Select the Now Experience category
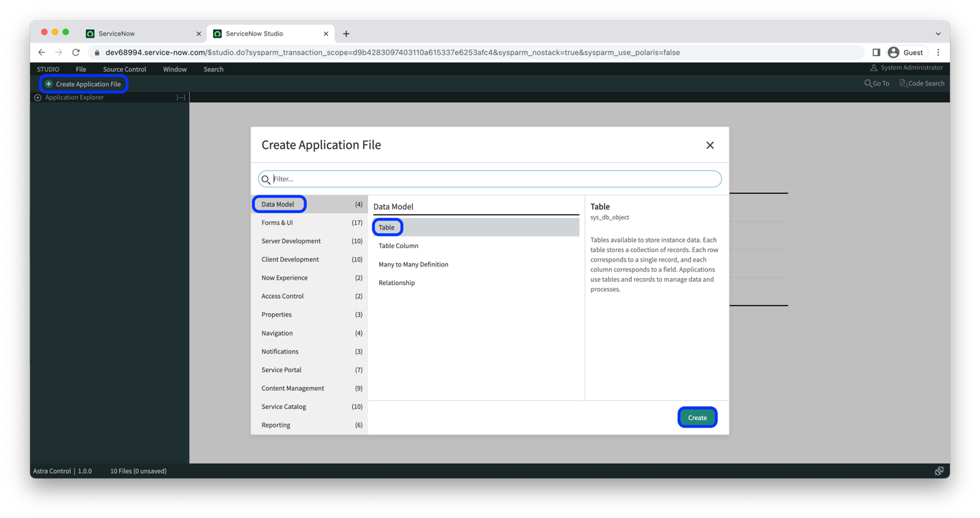The height and width of the screenshot is (518, 980). click(x=310, y=278)
